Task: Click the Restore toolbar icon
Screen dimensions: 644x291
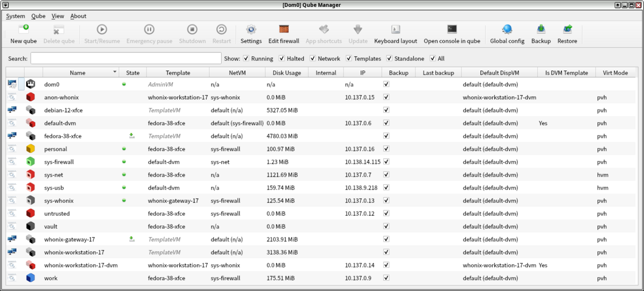Action: click(567, 30)
